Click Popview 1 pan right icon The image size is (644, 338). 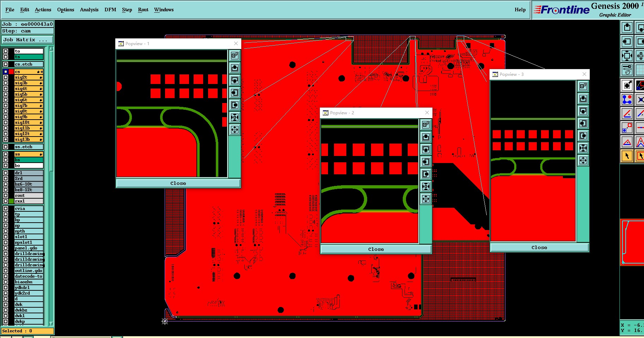tap(235, 105)
